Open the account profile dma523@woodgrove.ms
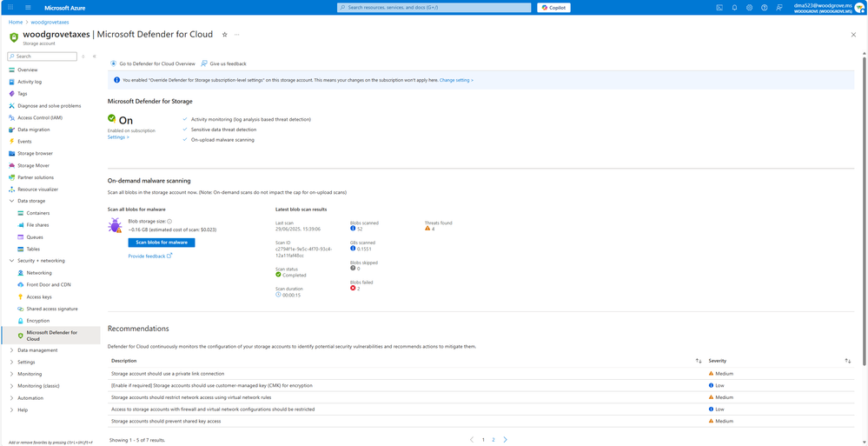 pos(829,7)
